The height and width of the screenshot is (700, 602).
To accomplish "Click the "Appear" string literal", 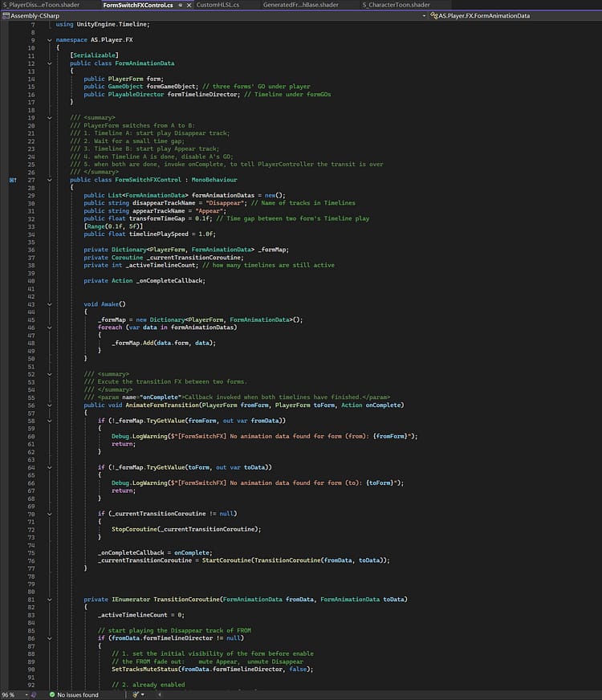I will (x=209, y=210).
